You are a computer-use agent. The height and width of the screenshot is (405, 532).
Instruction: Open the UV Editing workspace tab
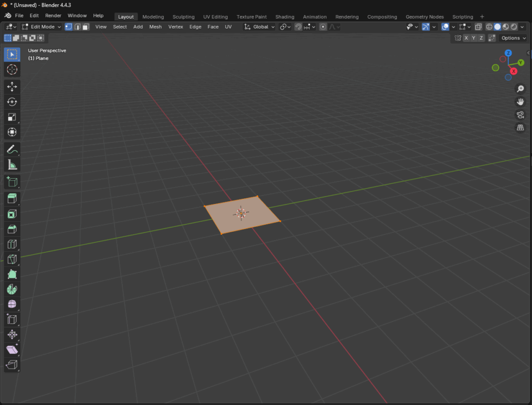(x=216, y=17)
